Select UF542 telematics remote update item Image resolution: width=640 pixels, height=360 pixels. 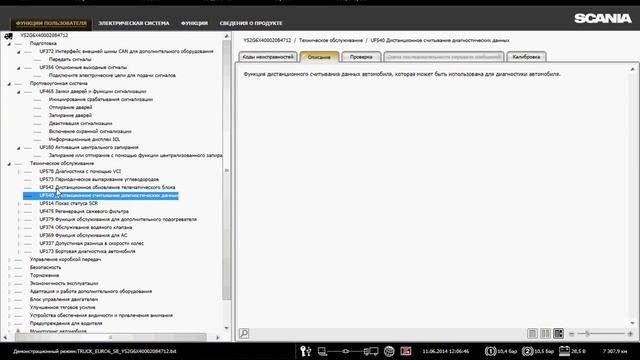[x=107, y=187]
